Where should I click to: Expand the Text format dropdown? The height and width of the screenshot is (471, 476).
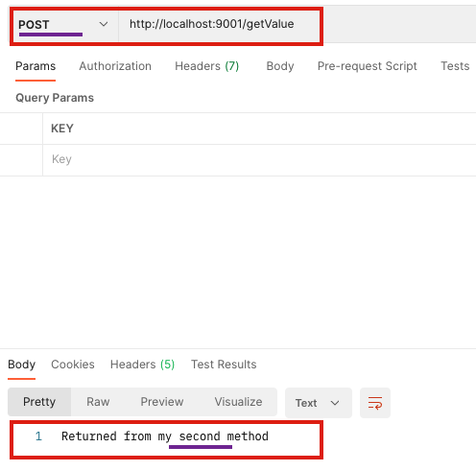point(319,403)
